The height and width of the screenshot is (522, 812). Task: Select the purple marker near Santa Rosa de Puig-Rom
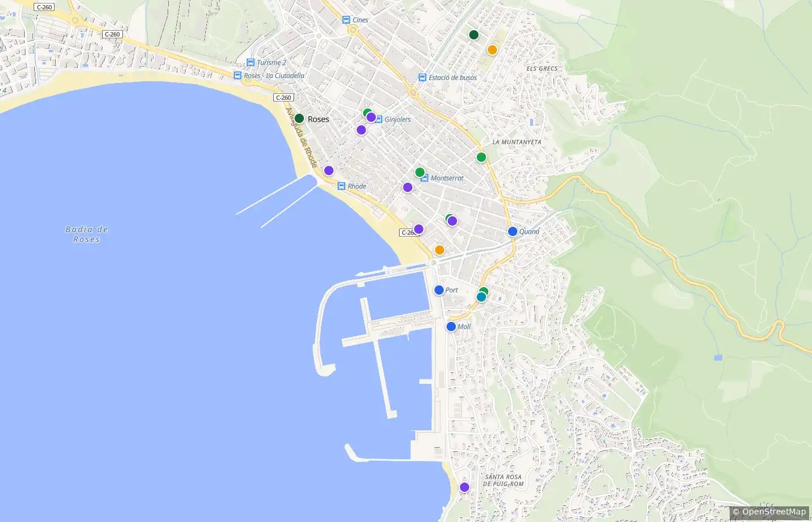click(465, 487)
